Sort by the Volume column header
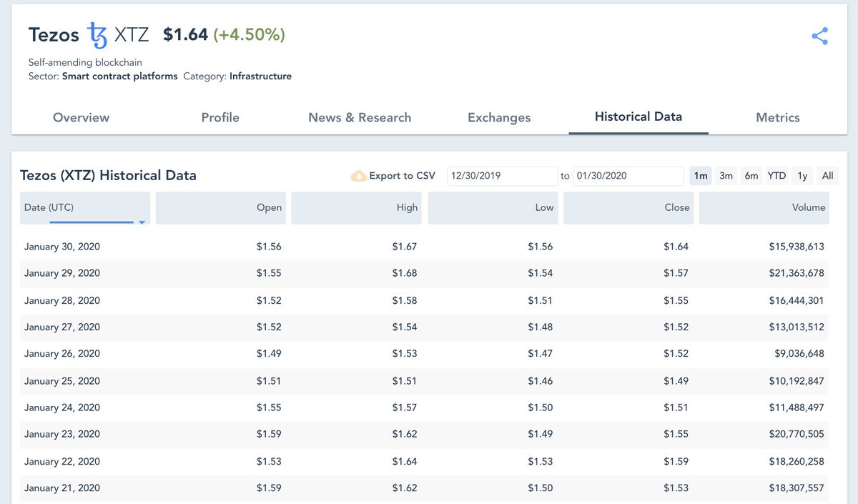Image resolution: width=858 pixels, height=504 pixels. [764, 208]
